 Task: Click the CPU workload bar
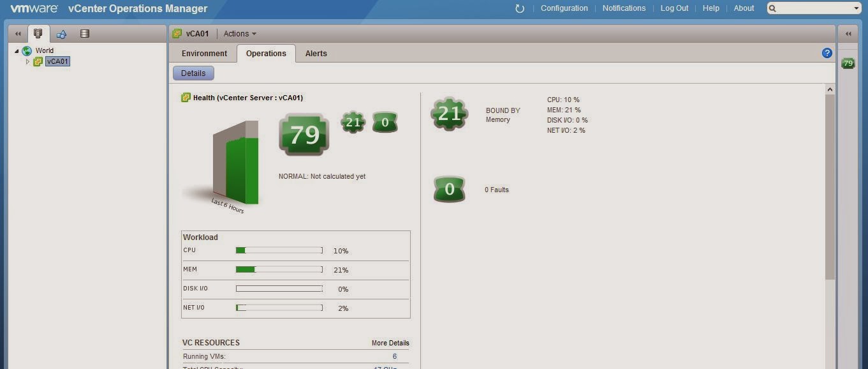(279, 250)
